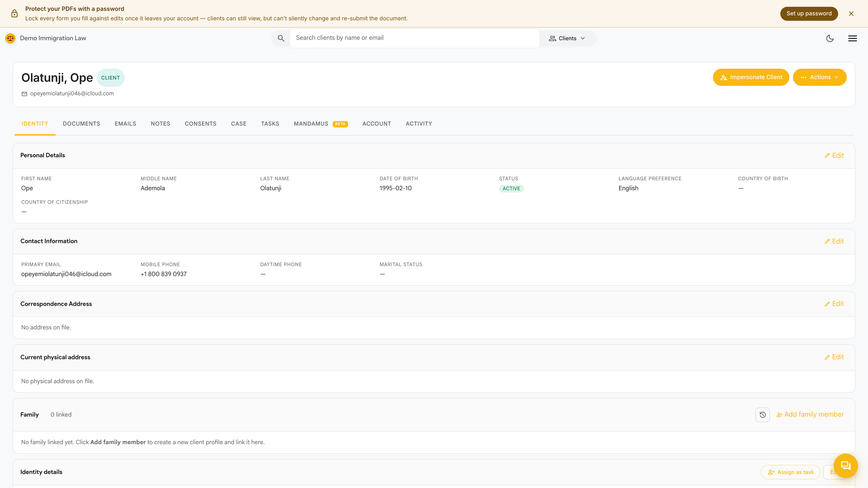The width and height of the screenshot is (868, 488).
Task: Click the English language preference value
Action: pyautogui.click(x=628, y=188)
